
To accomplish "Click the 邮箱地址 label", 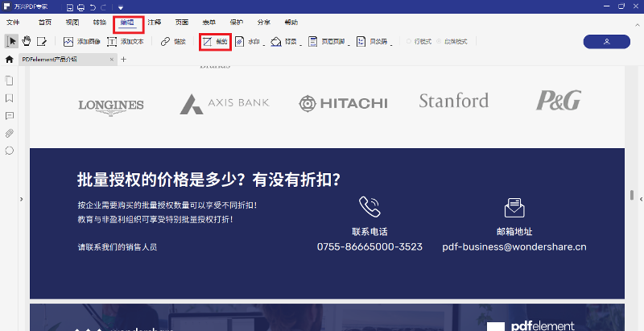I will pos(514,232).
